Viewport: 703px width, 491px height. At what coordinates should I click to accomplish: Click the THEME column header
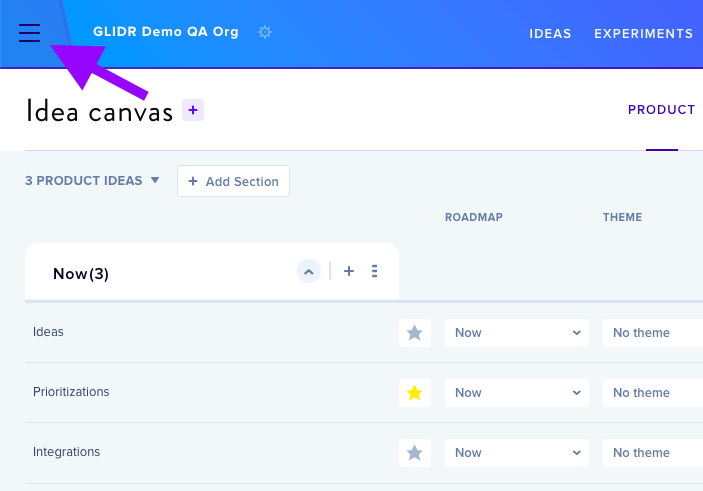click(x=622, y=217)
